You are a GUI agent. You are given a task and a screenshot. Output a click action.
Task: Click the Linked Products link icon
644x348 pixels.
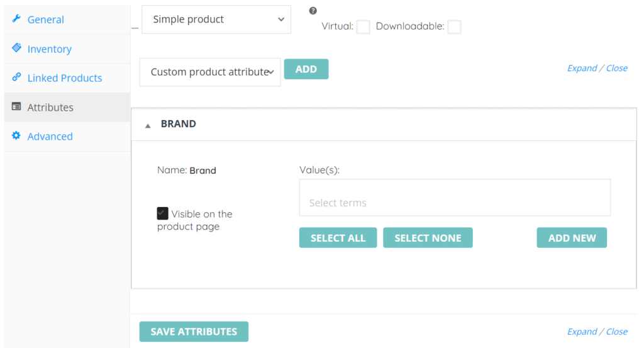[16, 77]
